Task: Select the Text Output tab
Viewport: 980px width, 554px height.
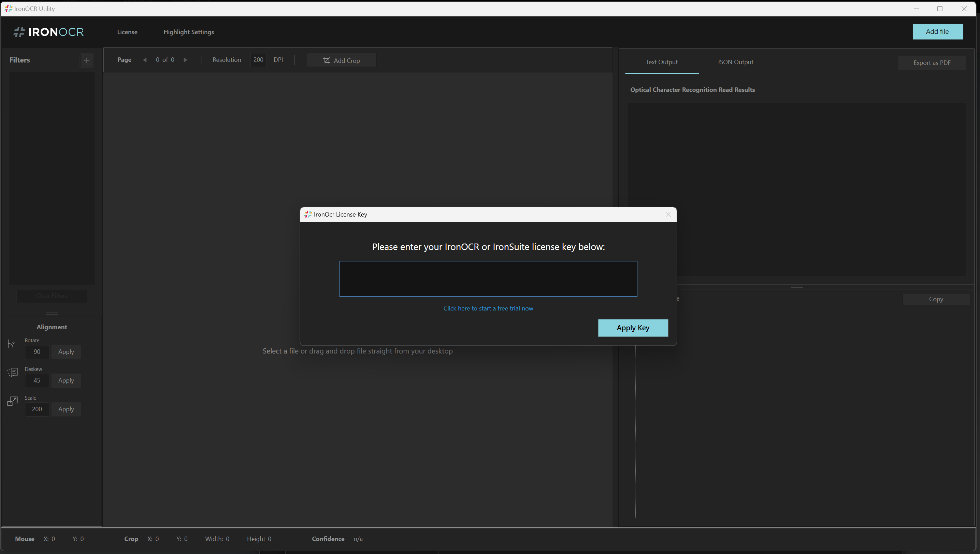Action: pos(661,62)
